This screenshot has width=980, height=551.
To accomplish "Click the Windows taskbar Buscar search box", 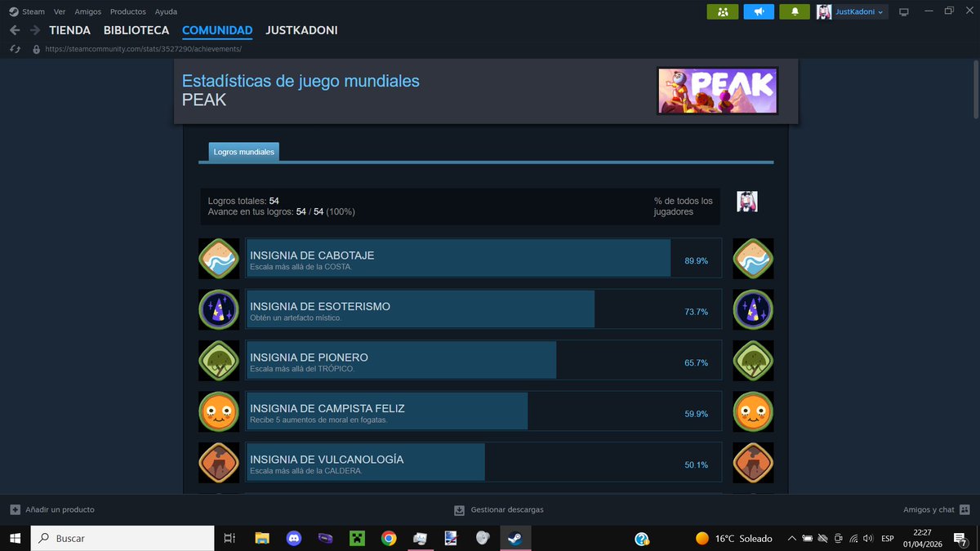I will (122, 538).
